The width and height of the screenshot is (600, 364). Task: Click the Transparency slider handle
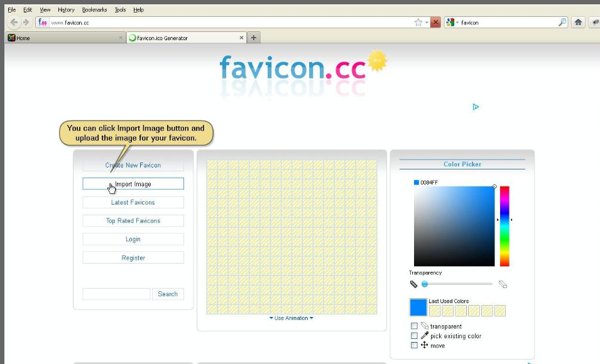[424, 284]
